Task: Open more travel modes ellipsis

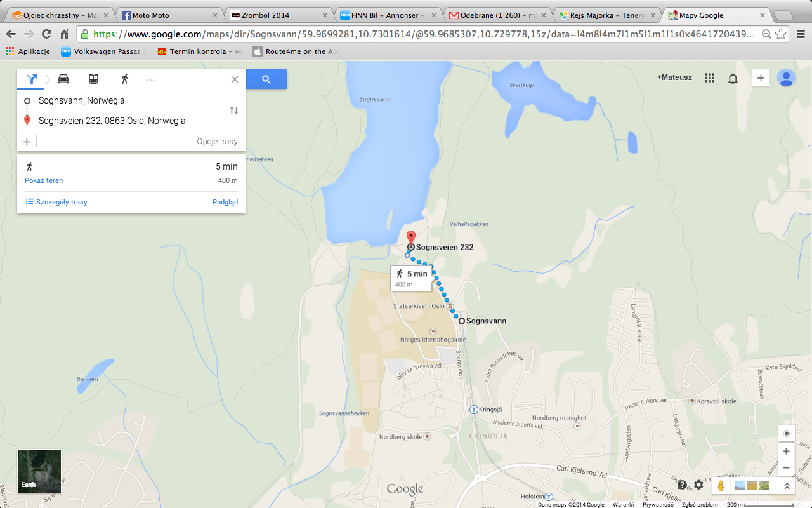Action: coord(150,80)
